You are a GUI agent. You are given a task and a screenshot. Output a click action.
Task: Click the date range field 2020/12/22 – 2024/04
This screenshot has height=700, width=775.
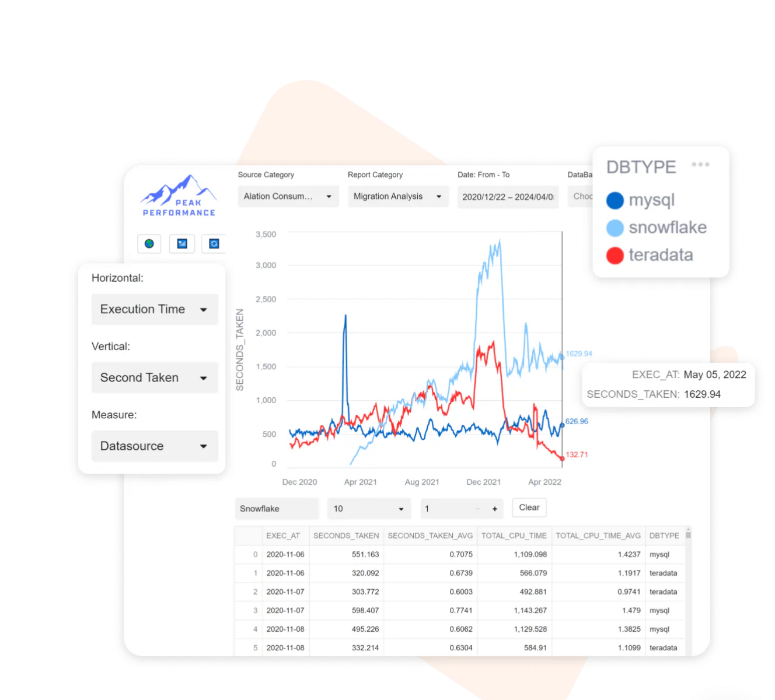tap(508, 197)
